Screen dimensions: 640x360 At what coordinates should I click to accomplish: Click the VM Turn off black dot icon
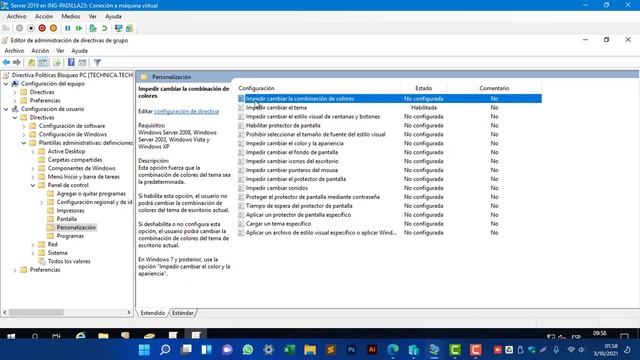31,28
